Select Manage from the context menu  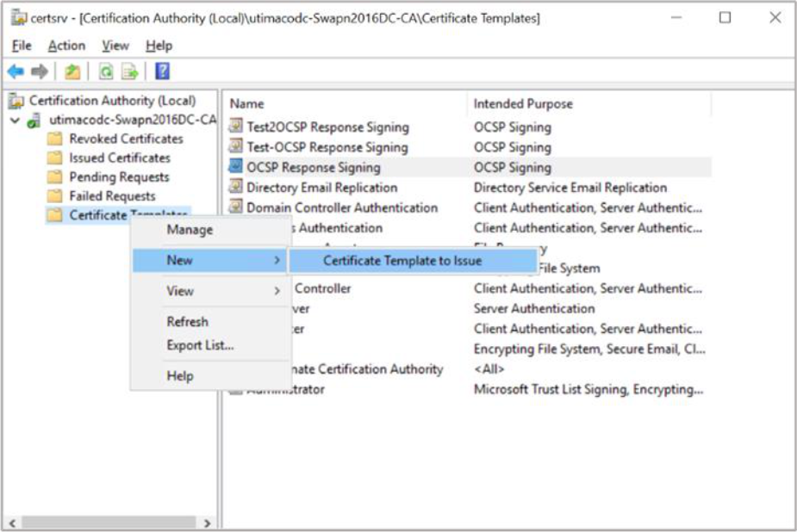190,230
